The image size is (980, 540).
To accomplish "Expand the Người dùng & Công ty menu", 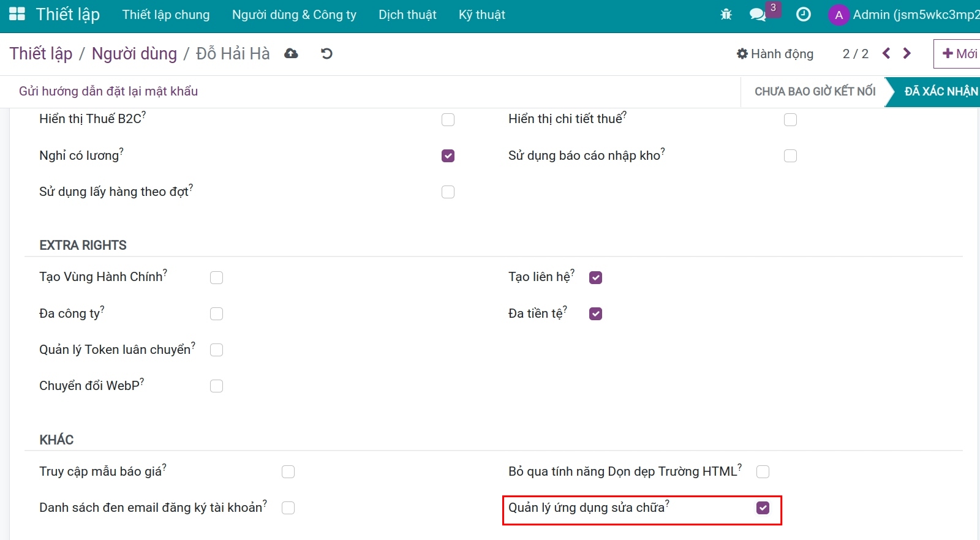I will pyautogui.click(x=294, y=15).
